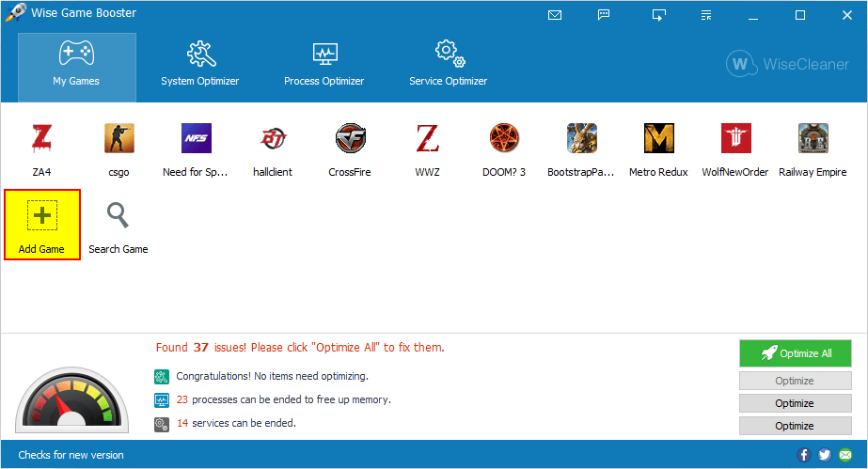
Task: Click the WolfNewOrder game icon
Action: pos(735,139)
